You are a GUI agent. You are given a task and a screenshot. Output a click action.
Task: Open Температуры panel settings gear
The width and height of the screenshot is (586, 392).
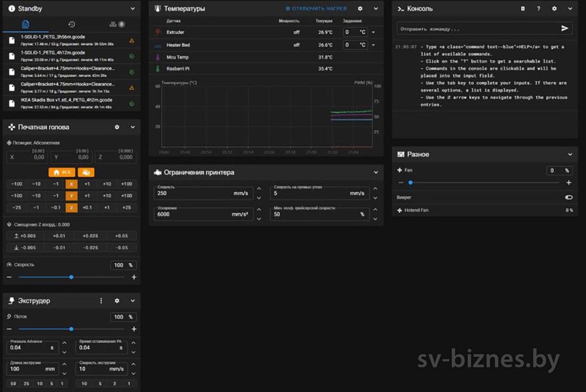pyautogui.click(x=360, y=8)
